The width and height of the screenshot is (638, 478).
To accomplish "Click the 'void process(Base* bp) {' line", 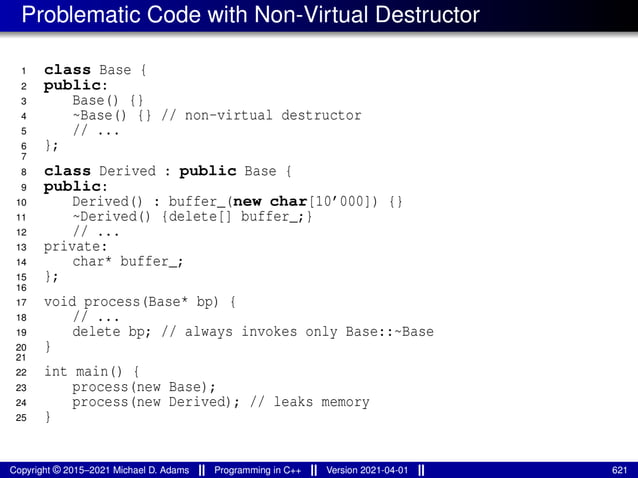I will [x=140, y=302].
